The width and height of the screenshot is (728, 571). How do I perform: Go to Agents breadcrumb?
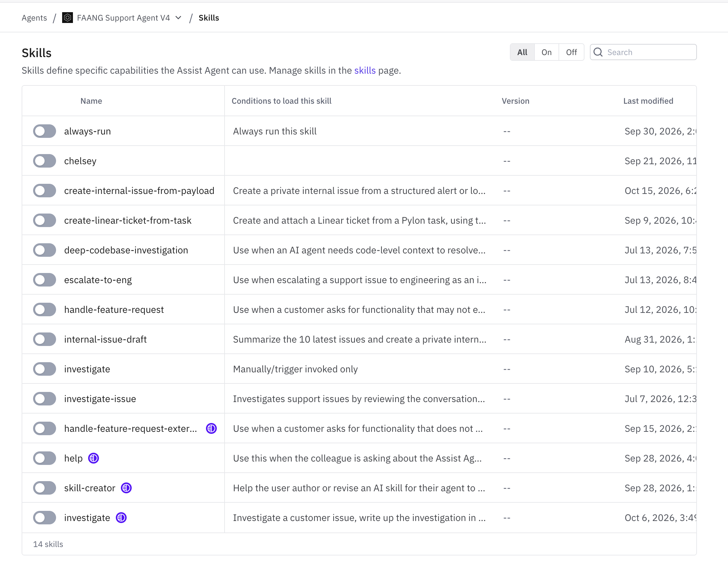tap(34, 18)
